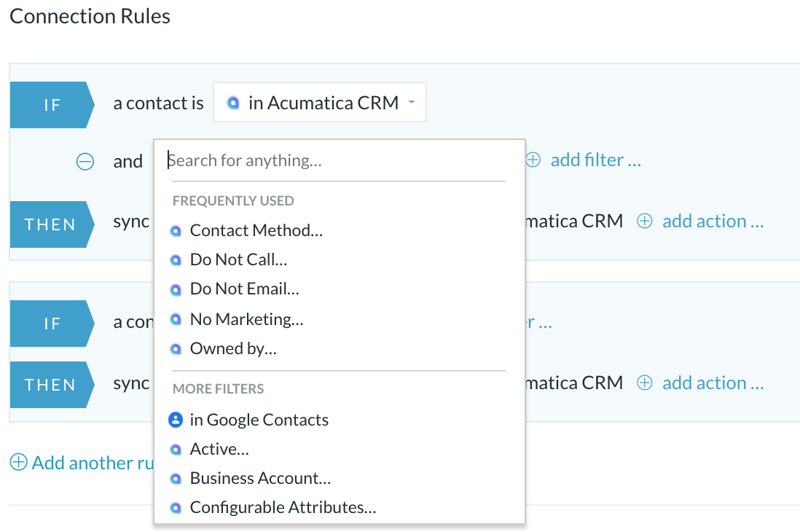Open the 'in Acumatica CRM' dropdown
The height and width of the screenshot is (532, 800).
[x=319, y=103]
